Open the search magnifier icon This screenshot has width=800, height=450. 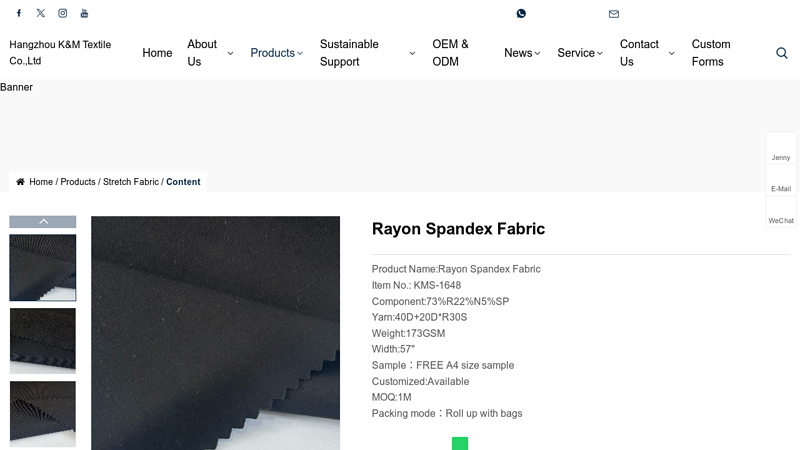(x=782, y=53)
